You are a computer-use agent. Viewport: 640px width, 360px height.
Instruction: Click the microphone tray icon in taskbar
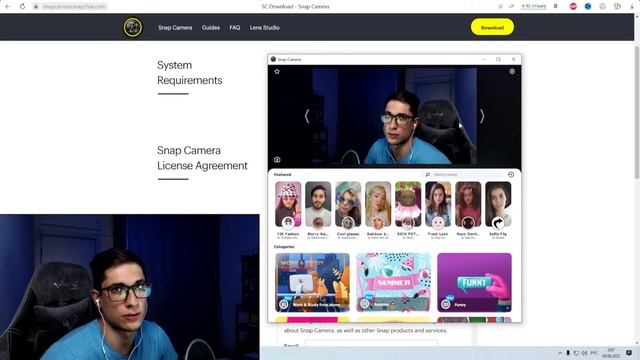[568, 353]
